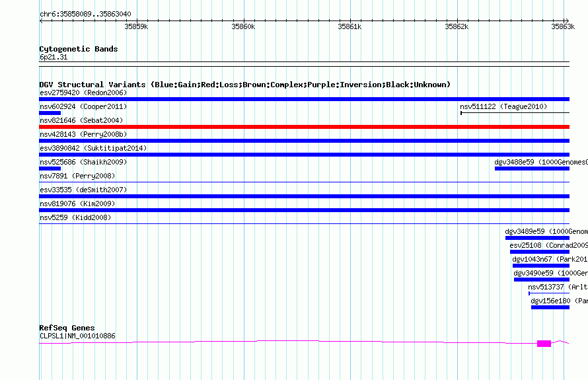Open dgv3490e59 variant label
The image size is (588, 380).
pos(550,273)
